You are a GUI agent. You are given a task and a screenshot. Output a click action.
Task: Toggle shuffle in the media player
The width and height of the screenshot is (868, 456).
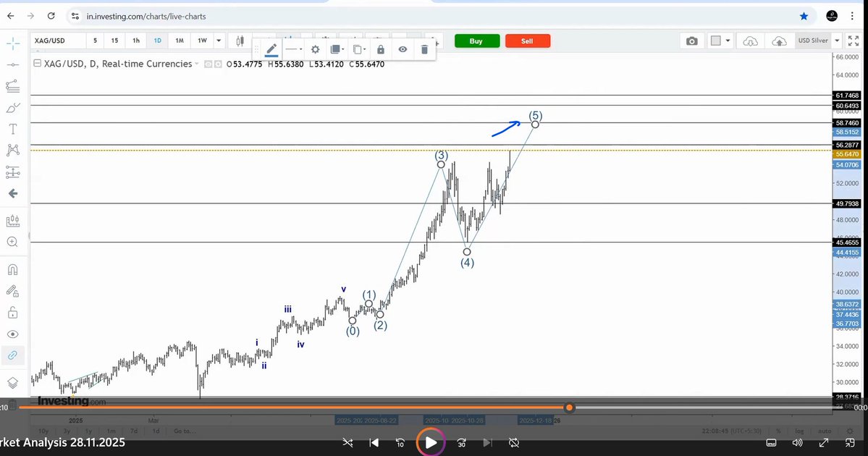click(347, 442)
